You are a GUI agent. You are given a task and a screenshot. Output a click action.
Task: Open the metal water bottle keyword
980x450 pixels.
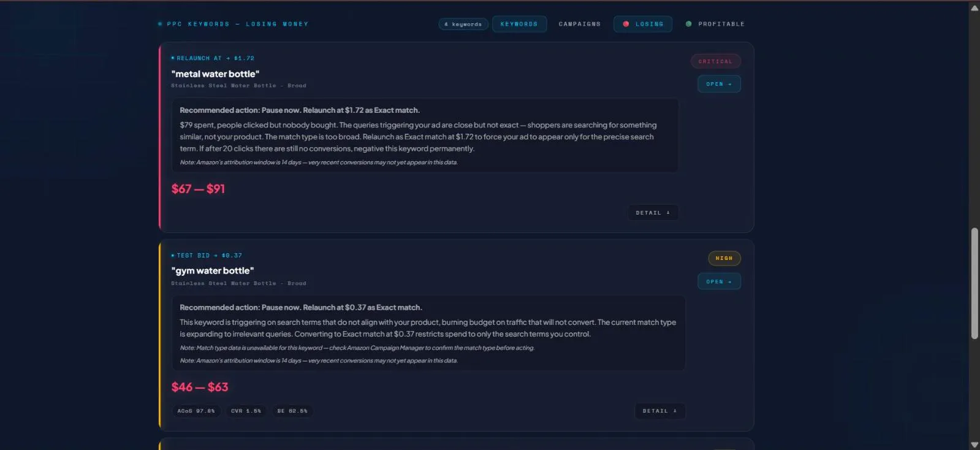pyautogui.click(x=719, y=84)
